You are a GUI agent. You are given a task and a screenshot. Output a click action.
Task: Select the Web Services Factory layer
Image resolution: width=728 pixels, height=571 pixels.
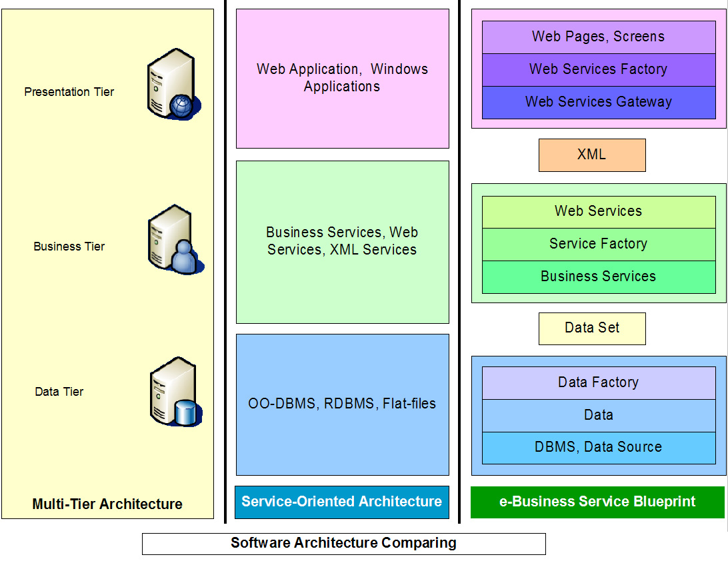(598, 69)
